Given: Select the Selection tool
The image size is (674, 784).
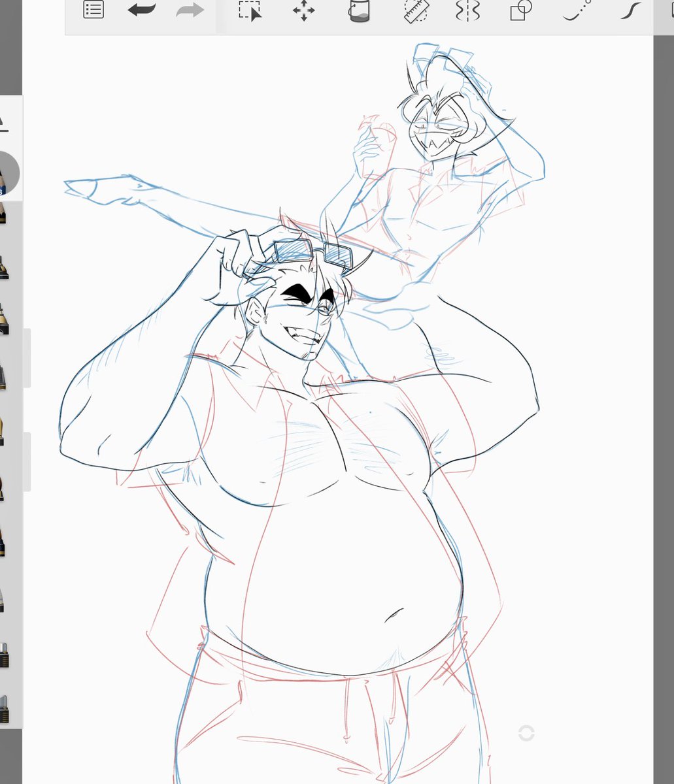Looking at the screenshot, I should coord(250,11).
